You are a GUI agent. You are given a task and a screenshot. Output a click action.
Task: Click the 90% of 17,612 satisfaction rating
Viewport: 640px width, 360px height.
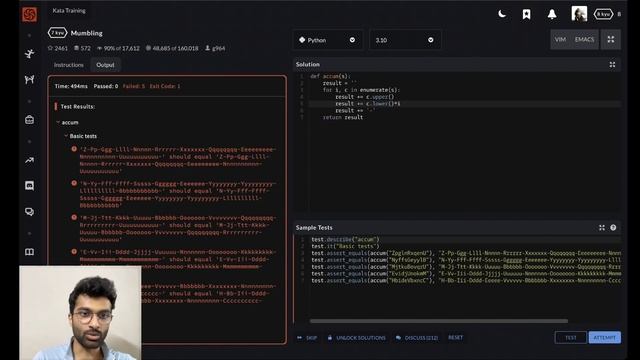pos(118,48)
